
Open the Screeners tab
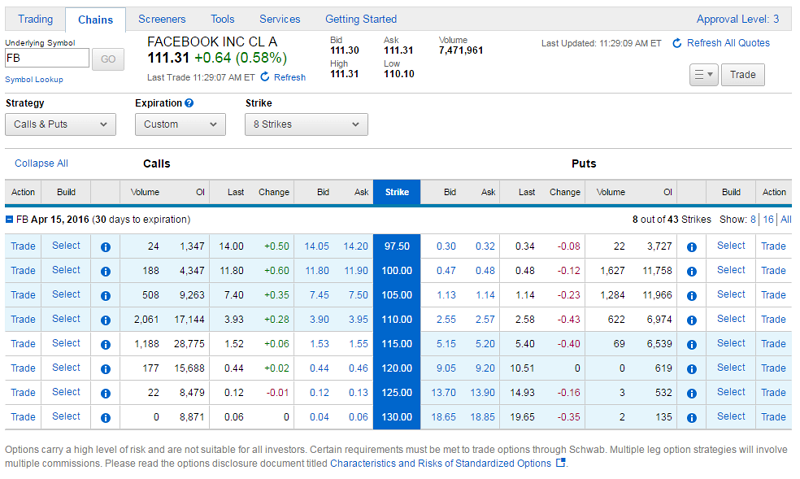(162, 19)
